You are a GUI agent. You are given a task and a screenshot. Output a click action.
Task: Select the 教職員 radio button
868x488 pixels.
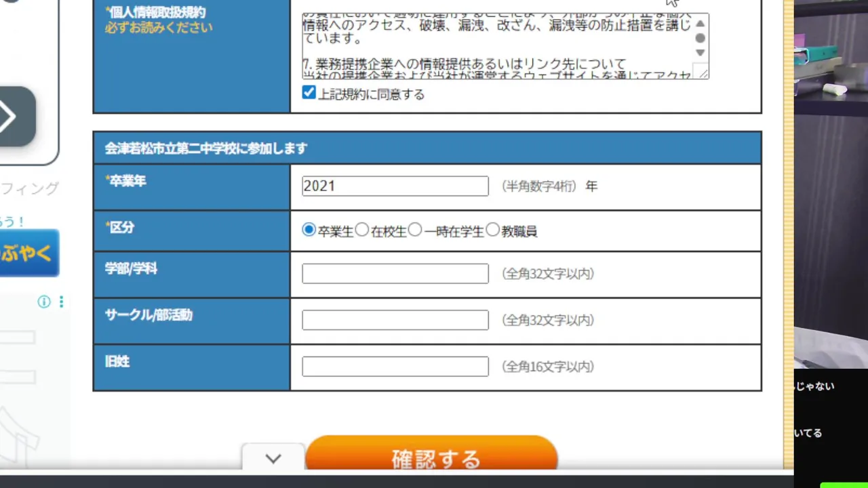(x=493, y=230)
